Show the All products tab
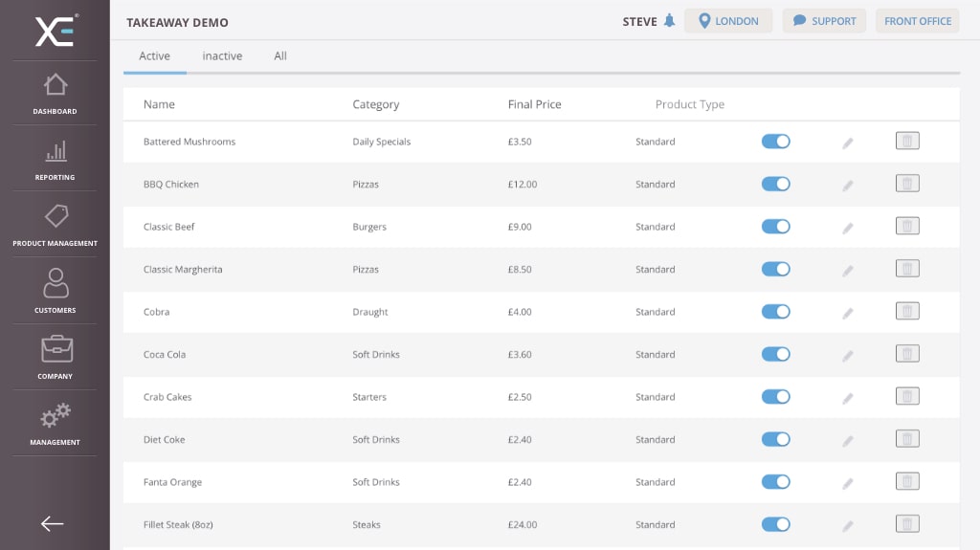The height and width of the screenshot is (550, 980). pos(280,56)
